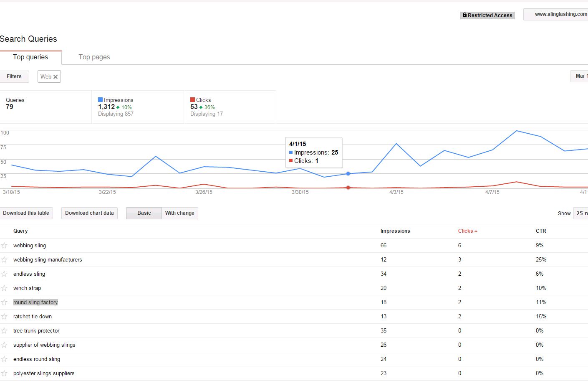Viewport: 588px width, 381px height.
Task: Star the 'webbing sling manufacturers' query
Action: (4, 259)
